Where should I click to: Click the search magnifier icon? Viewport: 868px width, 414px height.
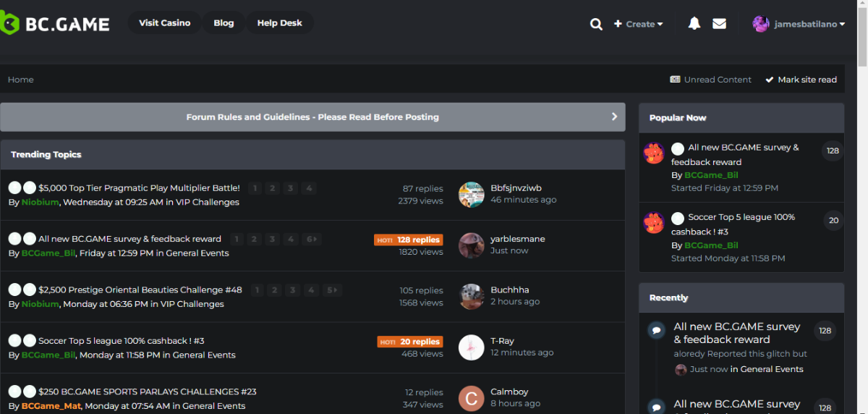[596, 24]
